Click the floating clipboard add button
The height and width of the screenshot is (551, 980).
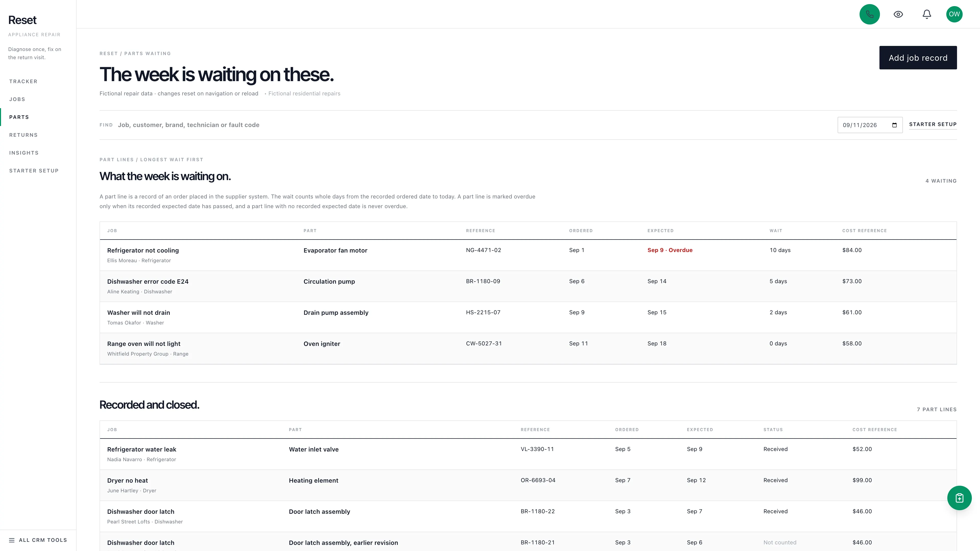point(959,498)
